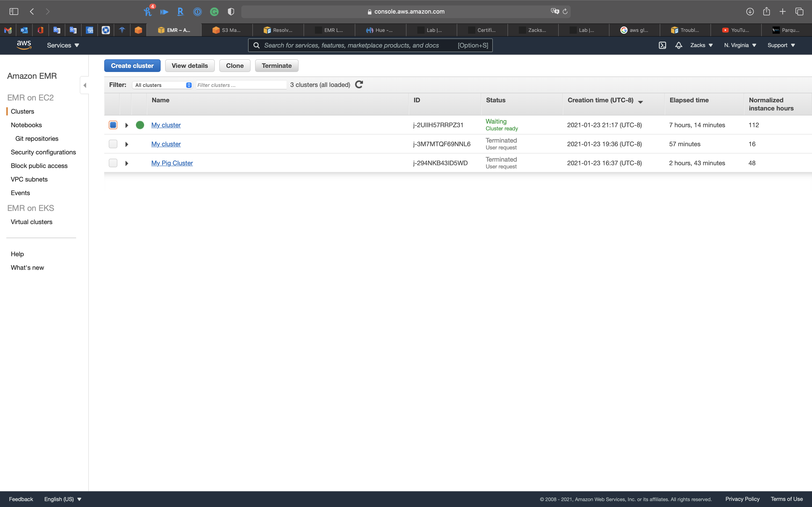Image resolution: width=812 pixels, height=507 pixels.
Task: Click the AWS logo home icon
Action: click(24, 45)
